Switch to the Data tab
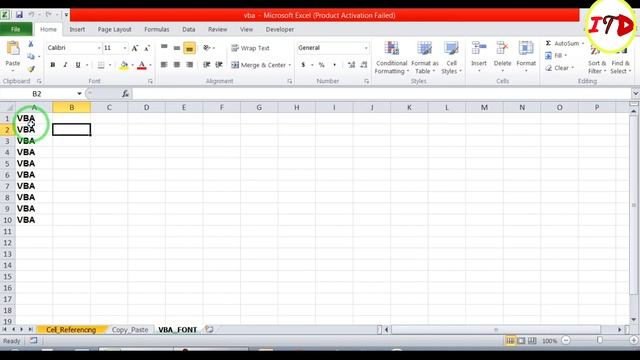This screenshot has width=640, height=360. [189, 29]
